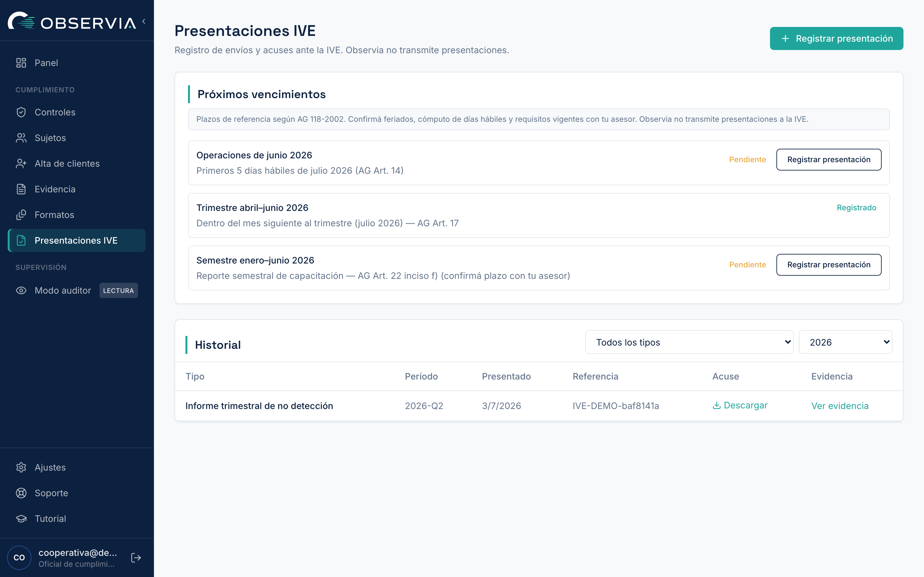Open Evidencia via its document icon
The image size is (924, 577).
[21, 189]
